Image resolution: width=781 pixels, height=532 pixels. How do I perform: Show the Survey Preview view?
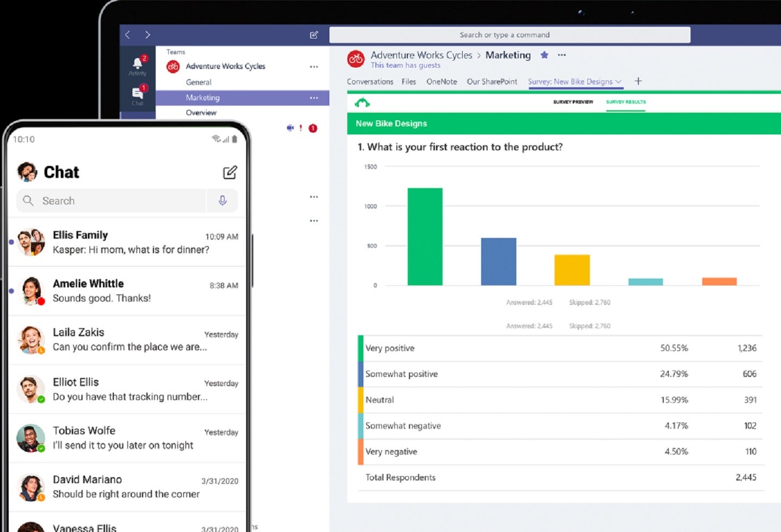click(573, 102)
